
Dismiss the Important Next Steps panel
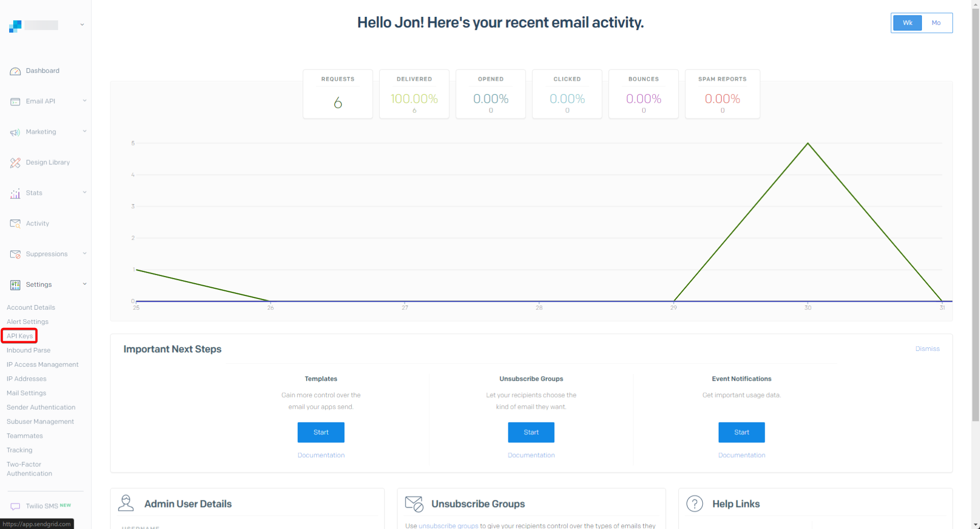927,349
